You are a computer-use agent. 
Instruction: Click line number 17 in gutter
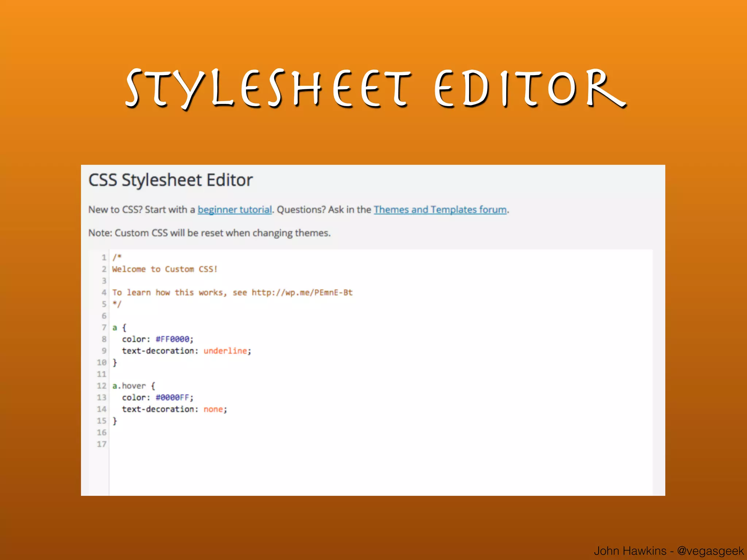(x=101, y=444)
